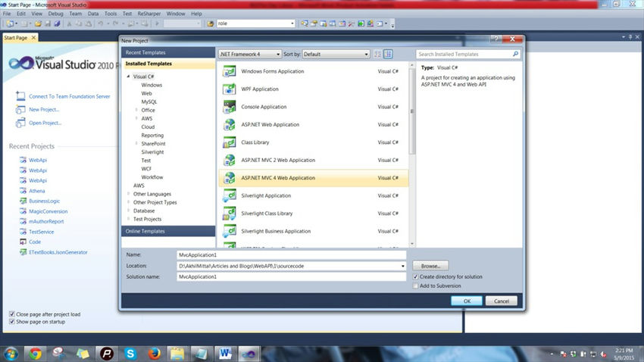Click the Find in Files toolbar icon
This screenshot has width=644, height=362.
(x=211, y=23)
